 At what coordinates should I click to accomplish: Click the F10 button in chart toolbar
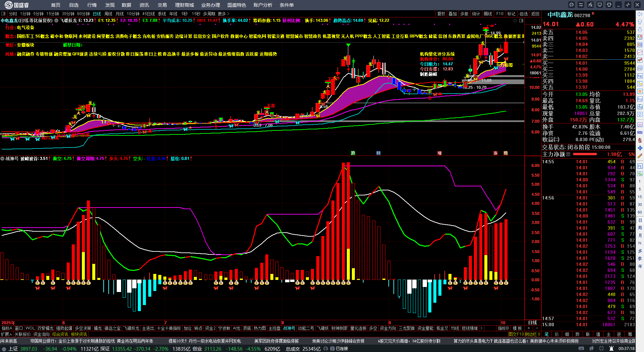point(500,14)
